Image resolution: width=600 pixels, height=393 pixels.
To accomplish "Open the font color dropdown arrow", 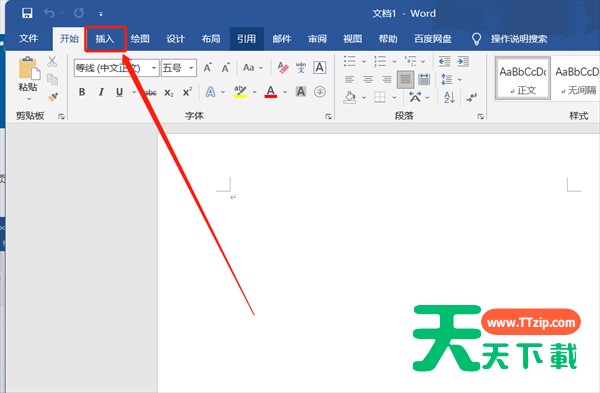I will pyautogui.click(x=285, y=92).
